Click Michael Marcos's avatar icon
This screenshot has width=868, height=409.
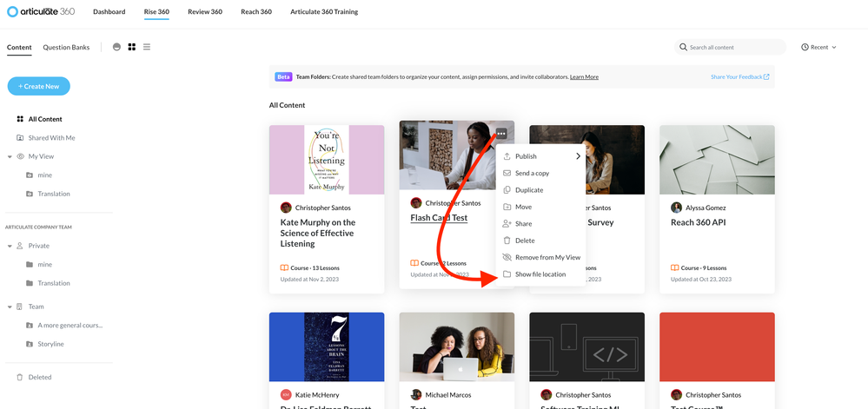(416, 394)
